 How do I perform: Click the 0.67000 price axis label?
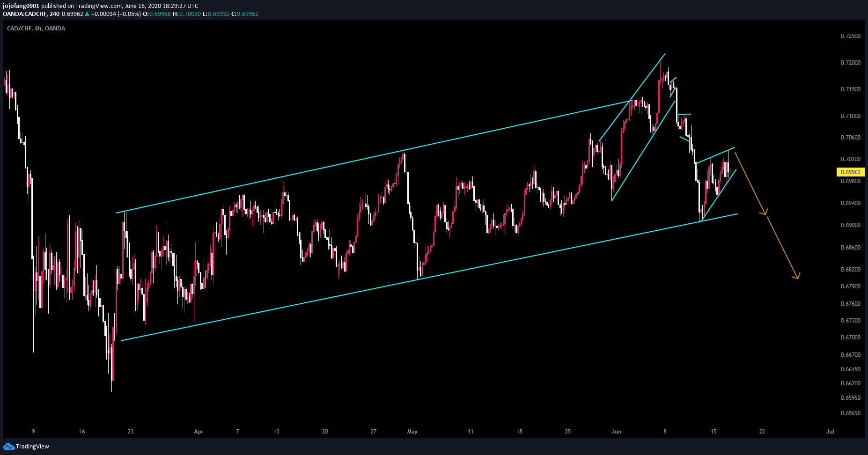click(x=850, y=338)
